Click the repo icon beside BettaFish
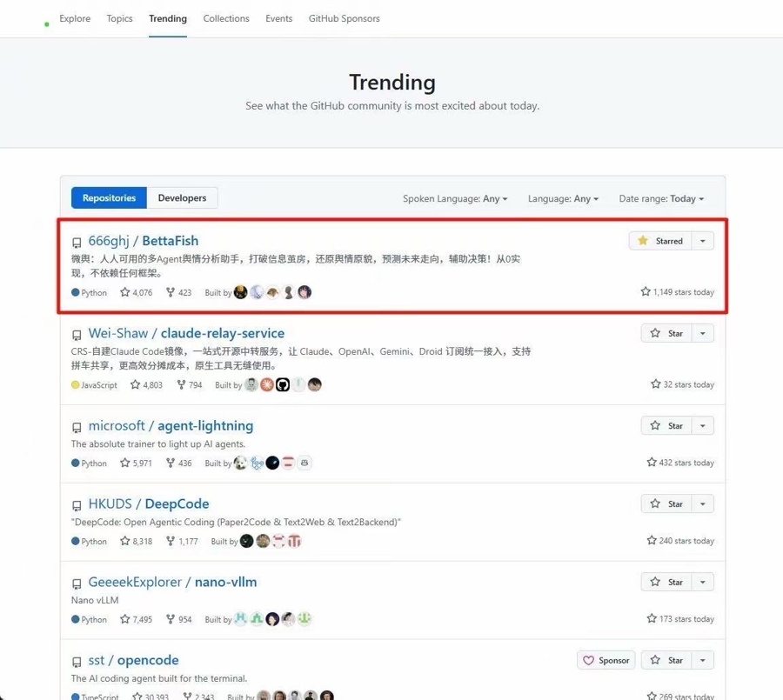 coord(77,243)
